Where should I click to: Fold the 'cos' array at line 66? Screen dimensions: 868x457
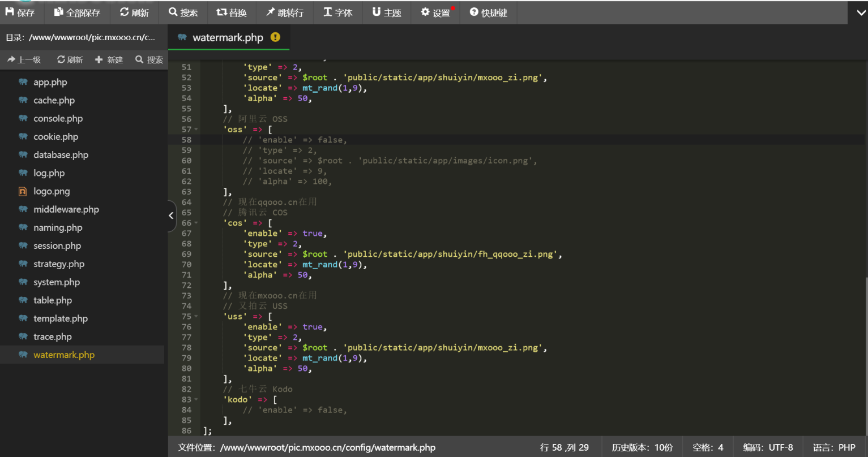point(196,223)
